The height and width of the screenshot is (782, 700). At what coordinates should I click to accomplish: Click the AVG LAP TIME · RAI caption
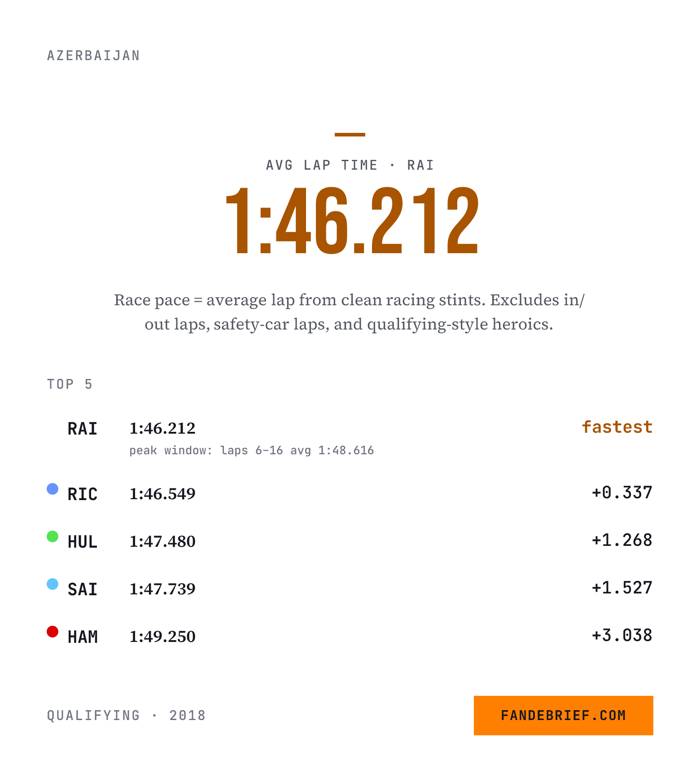coord(350,165)
